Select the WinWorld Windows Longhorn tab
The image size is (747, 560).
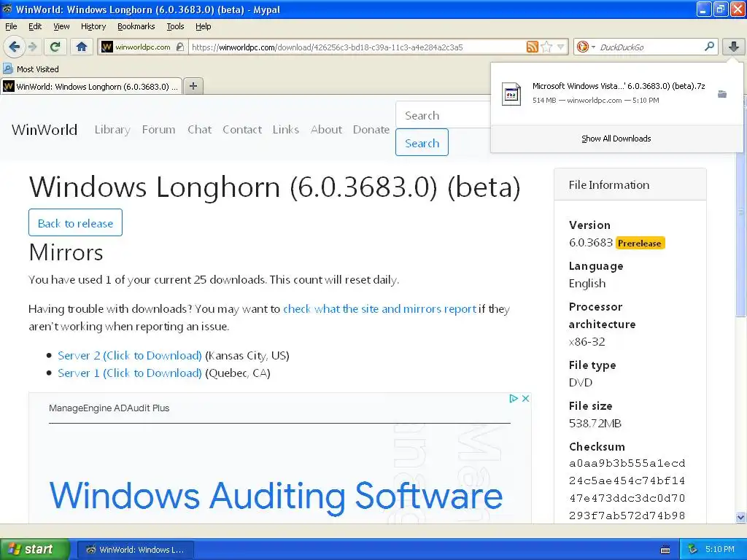(x=91, y=86)
